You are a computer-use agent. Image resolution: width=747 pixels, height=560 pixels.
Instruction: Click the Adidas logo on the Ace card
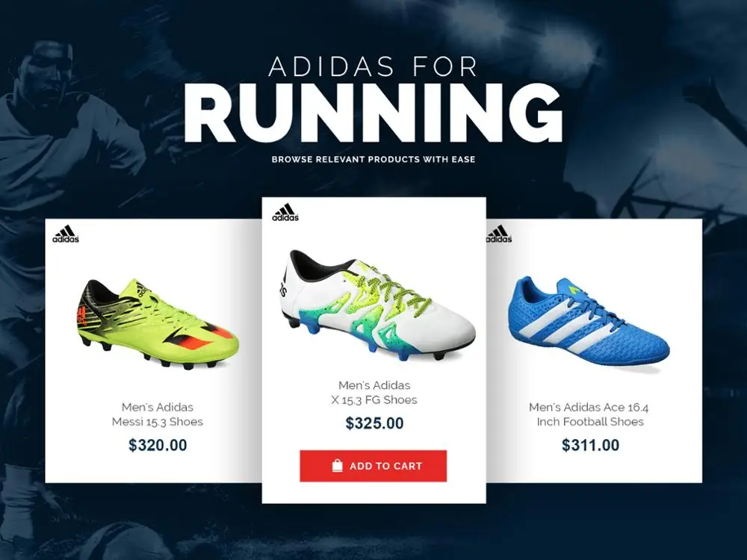pyautogui.click(x=499, y=234)
